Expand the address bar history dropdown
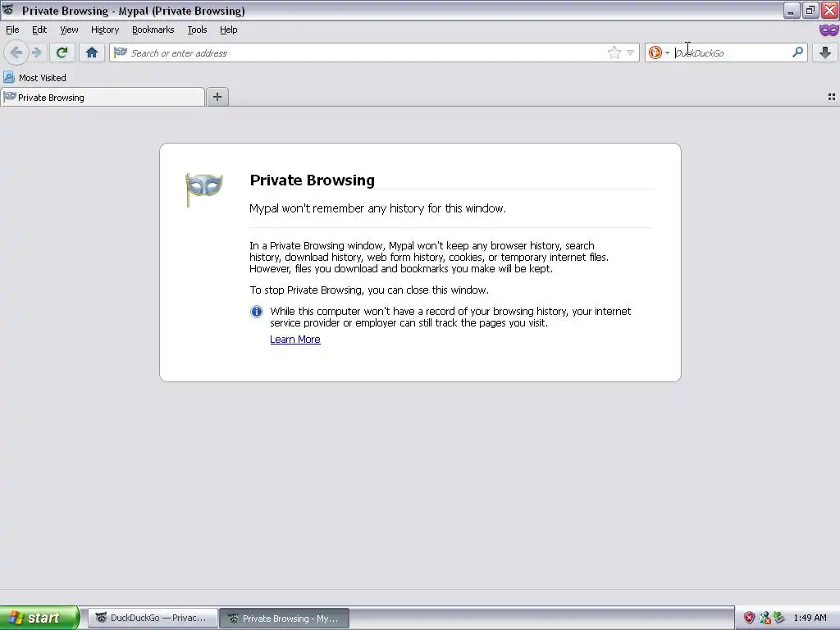Viewport: 840px width, 630px height. point(631,52)
